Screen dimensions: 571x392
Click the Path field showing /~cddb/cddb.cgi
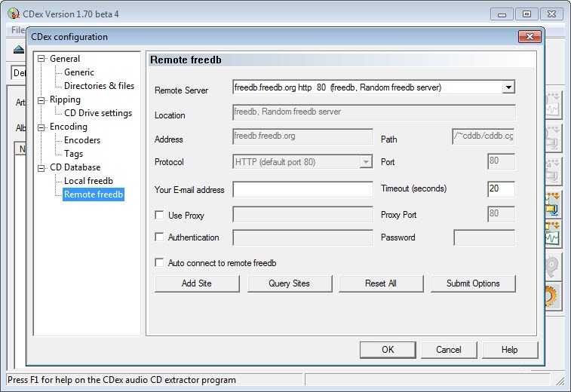(484, 136)
